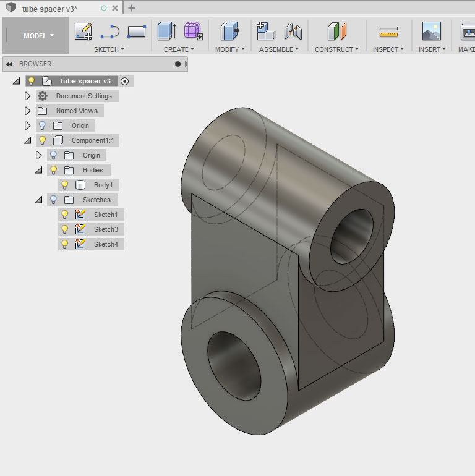Select the Offset Plane construct icon
475x476 pixels.
click(x=337, y=31)
